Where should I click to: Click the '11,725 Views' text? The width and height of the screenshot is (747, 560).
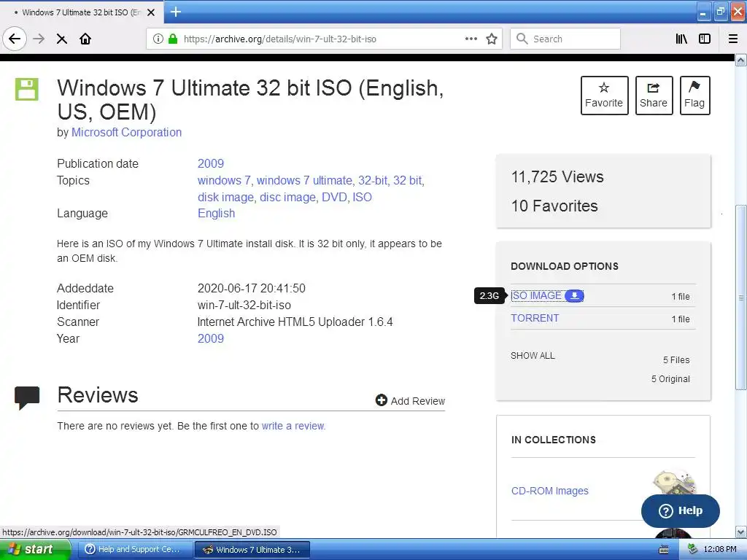pos(557,176)
